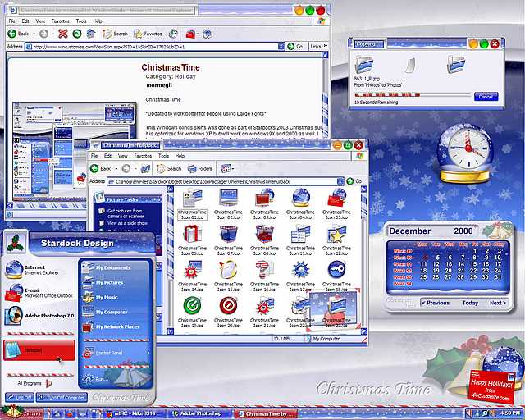Image resolution: width=525 pixels, height=420 pixels.
Task: Click the Refresh icon in Internet Explorer
Action: [x=77, y=34]
